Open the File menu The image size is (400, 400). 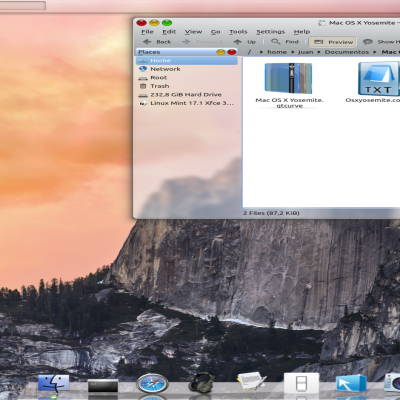(x=147, y=32)
